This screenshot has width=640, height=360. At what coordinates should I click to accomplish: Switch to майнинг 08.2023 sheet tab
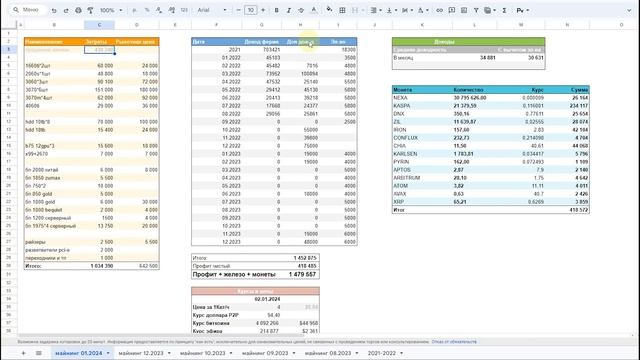coord(328,353)
